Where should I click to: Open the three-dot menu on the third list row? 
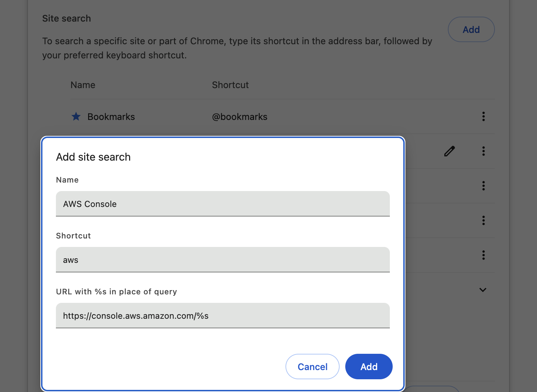[x=483, y=186]
